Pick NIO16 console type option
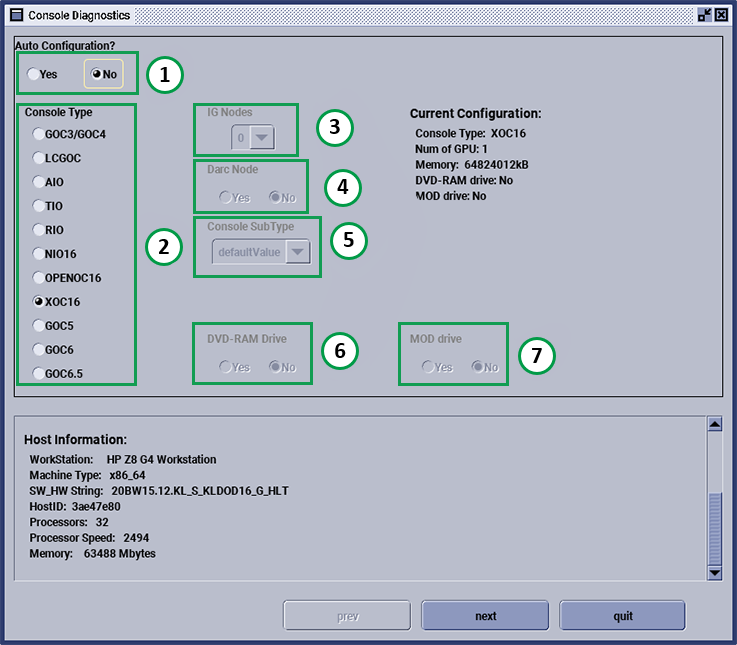 38,254
